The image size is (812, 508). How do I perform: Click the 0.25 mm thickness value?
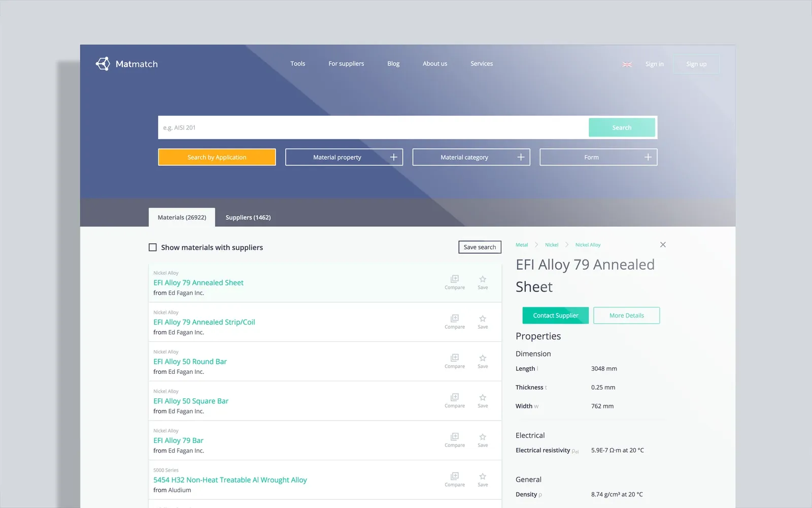click(x=603, y=387)
